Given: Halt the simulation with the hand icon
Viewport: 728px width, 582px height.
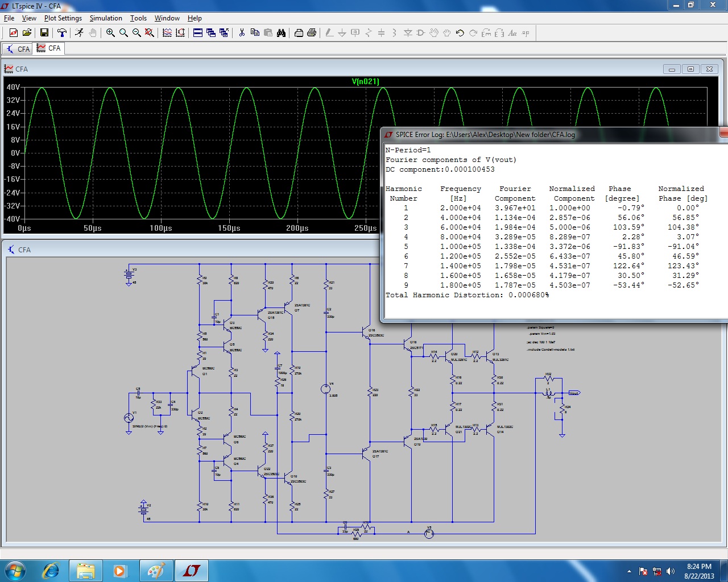Looking at the screenshot, I should pyautogui.click(x=93, y=33).
